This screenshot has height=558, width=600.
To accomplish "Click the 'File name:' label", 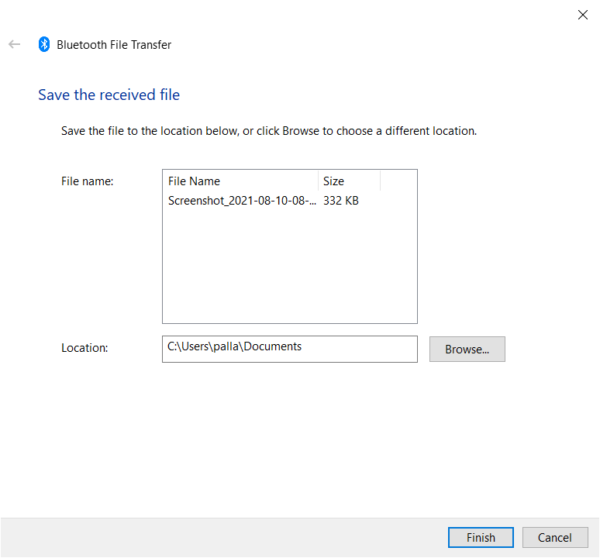I will [x=88, y=181].
